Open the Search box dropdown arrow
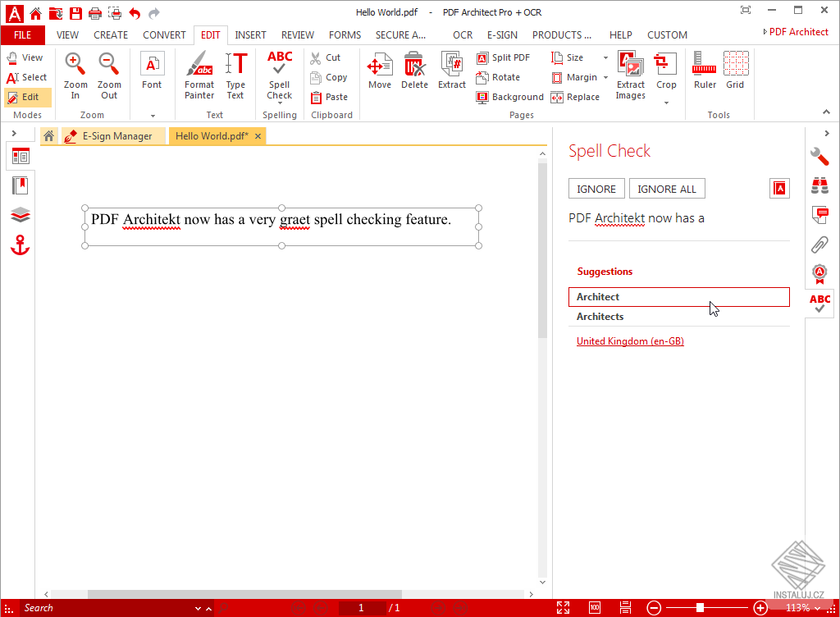This screenshot has width=840, height=617. pyautogui.click(x=198, y=609)
